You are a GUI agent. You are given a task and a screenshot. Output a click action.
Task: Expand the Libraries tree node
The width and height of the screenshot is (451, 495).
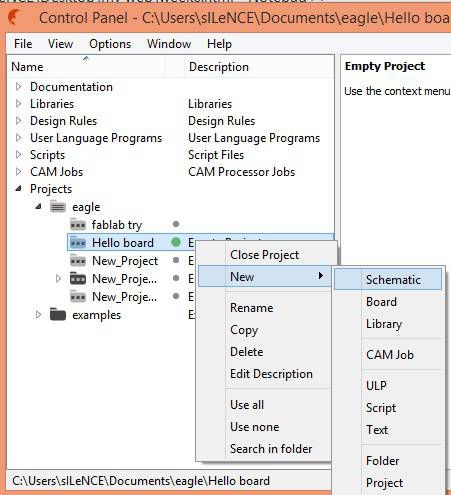click(19, 104)
